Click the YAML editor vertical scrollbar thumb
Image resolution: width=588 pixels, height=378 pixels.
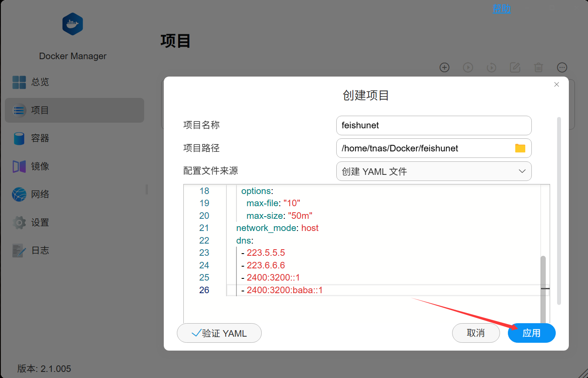pyautogui.click(x=543, y=291)
